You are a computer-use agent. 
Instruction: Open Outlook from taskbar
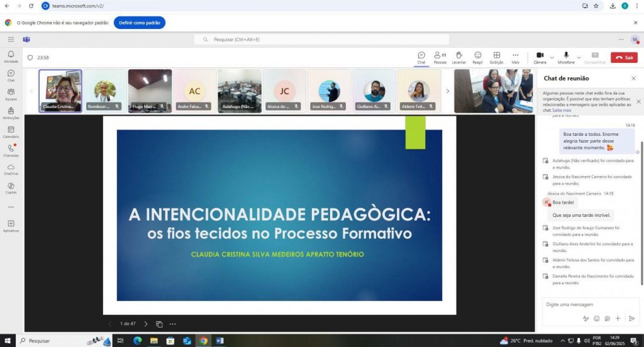[x=187, y=341]
